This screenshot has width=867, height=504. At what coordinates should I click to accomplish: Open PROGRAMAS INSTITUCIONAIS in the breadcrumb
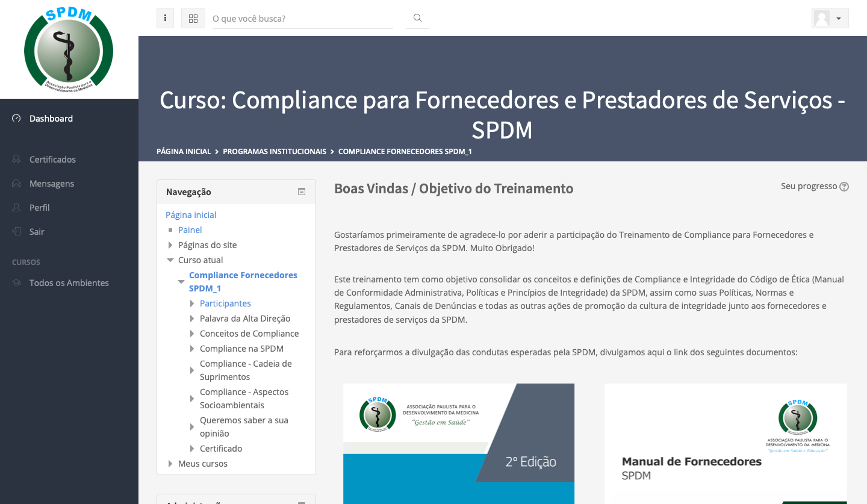(274, 151)
